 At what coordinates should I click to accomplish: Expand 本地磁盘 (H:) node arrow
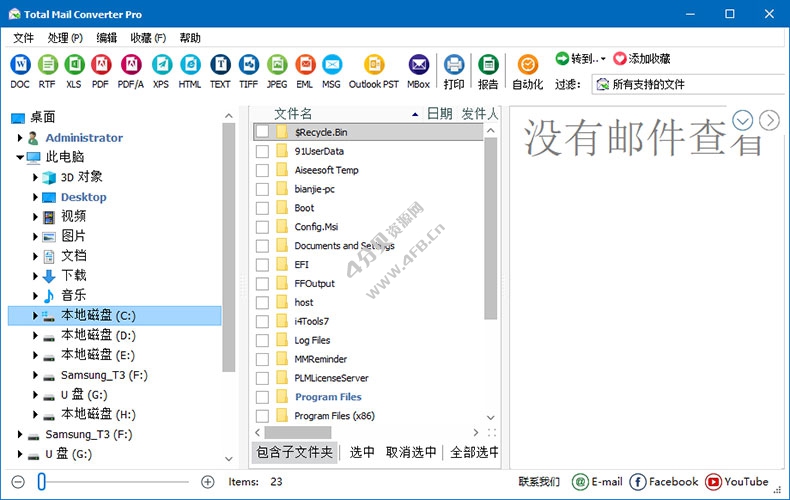(35, 414)
